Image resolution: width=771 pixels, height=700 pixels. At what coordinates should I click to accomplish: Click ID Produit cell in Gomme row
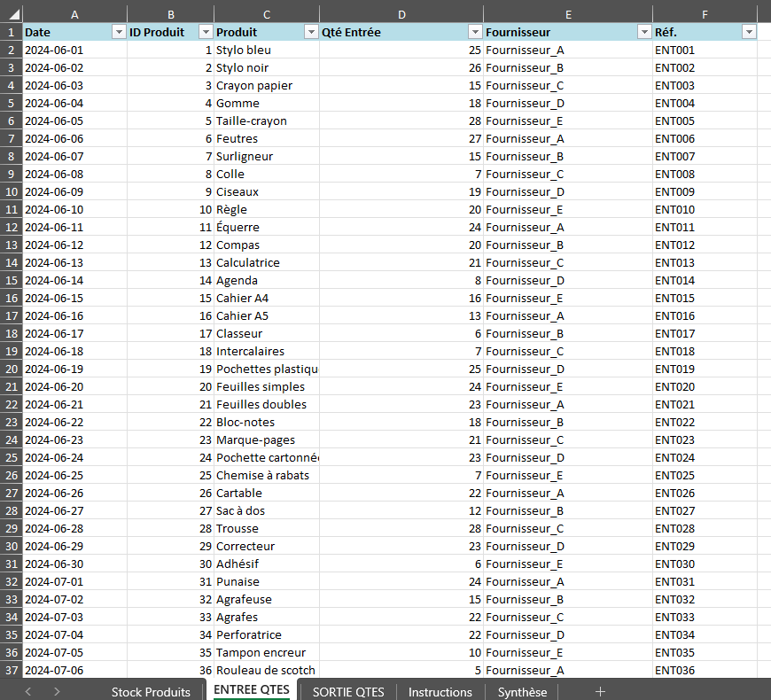(171, 104)
